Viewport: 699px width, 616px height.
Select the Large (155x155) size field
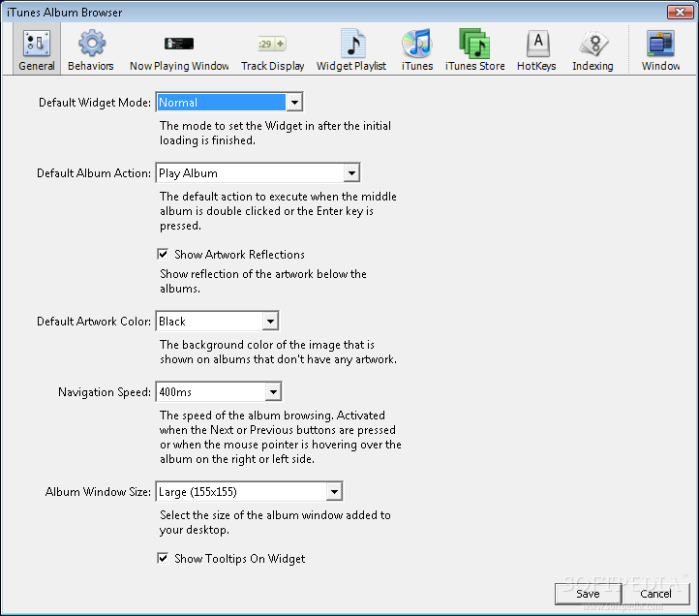point(249,492)
